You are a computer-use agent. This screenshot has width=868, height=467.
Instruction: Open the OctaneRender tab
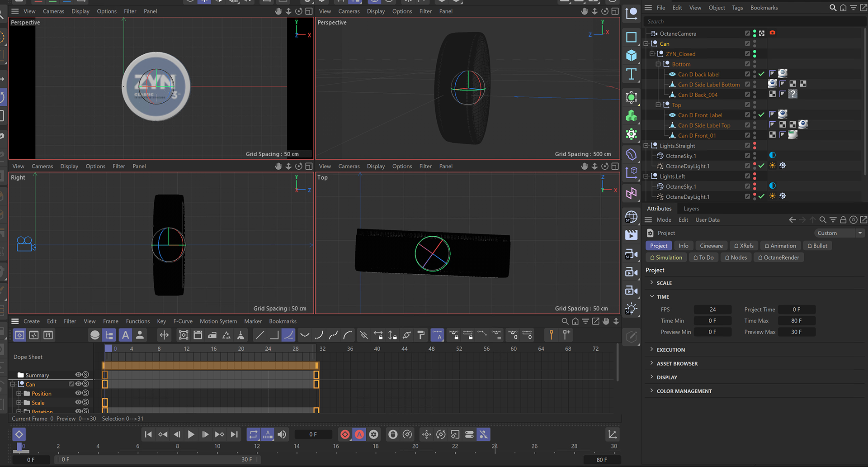click(778, 257)
